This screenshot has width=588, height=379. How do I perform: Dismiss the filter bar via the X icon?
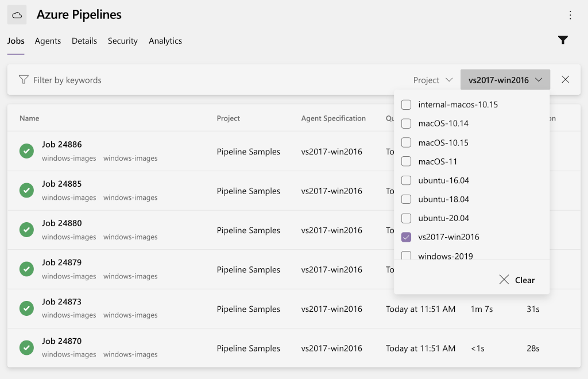point(566,79)
